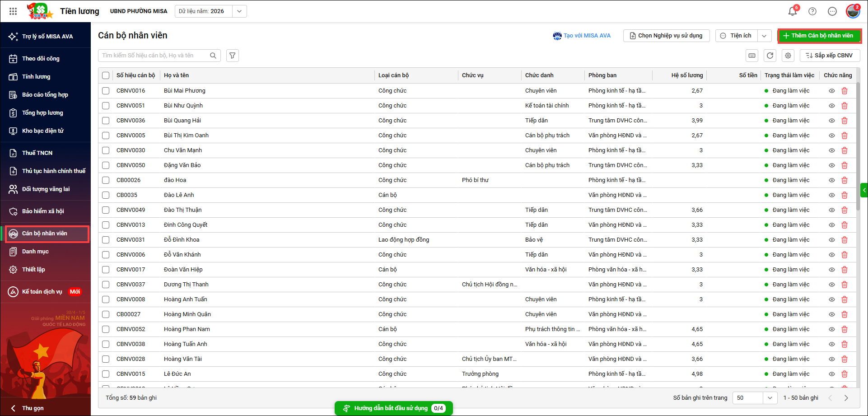Click Chọn Nghiệp vụ sử dụng
Image resolution: width=868 pixels, height=416 pixels.
click(666, 36)
